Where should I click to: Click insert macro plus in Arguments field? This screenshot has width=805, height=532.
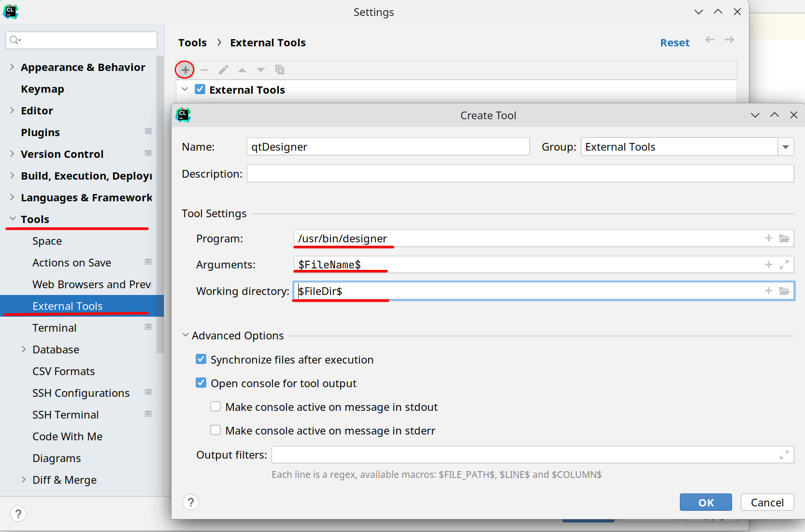point(769,265)
